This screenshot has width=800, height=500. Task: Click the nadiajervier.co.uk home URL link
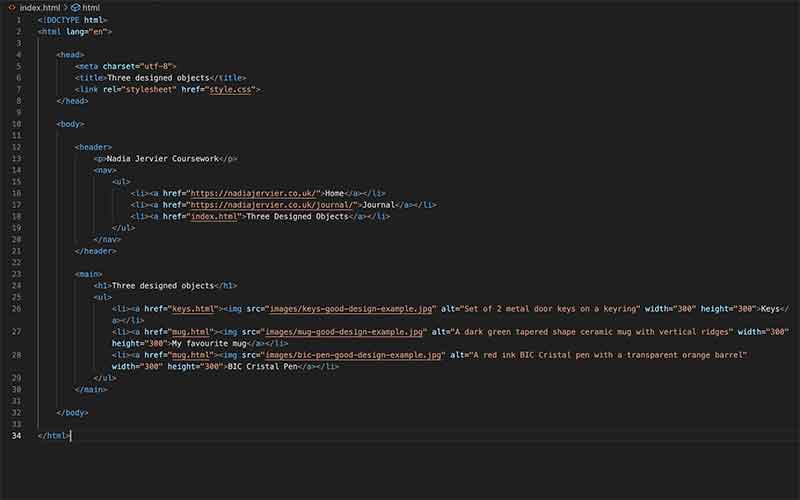coord(254,193)
